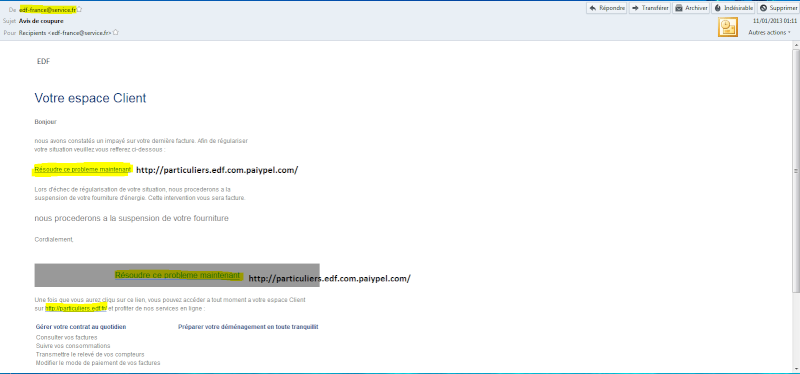This screenshot has height=374, width=800.
Task: Click 'Préparer votre déménagement en toute tranquillit' heading
Action: pyautogui.click(x=248, y=327)
